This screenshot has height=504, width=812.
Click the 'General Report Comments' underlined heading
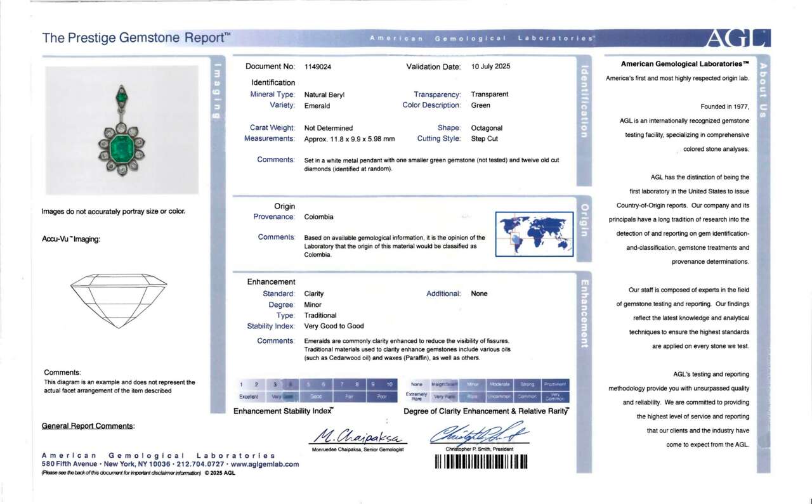(88, 426)
